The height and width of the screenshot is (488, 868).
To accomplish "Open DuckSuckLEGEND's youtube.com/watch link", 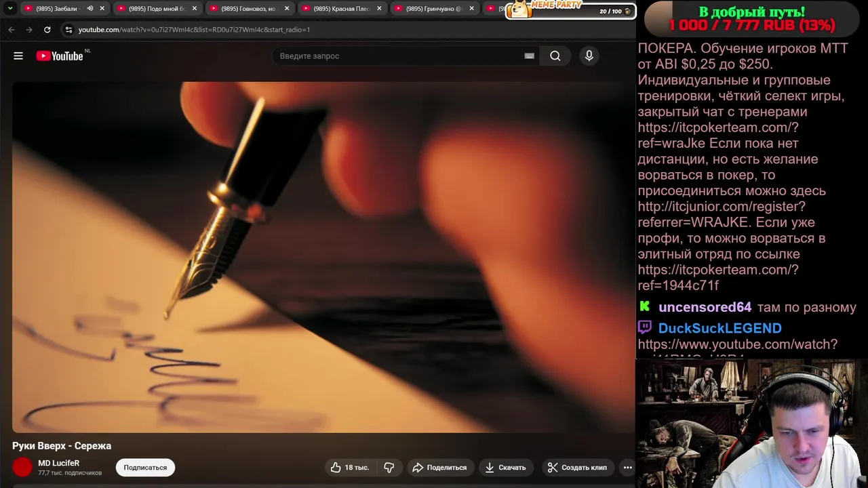I will click(x=738, y=348).
